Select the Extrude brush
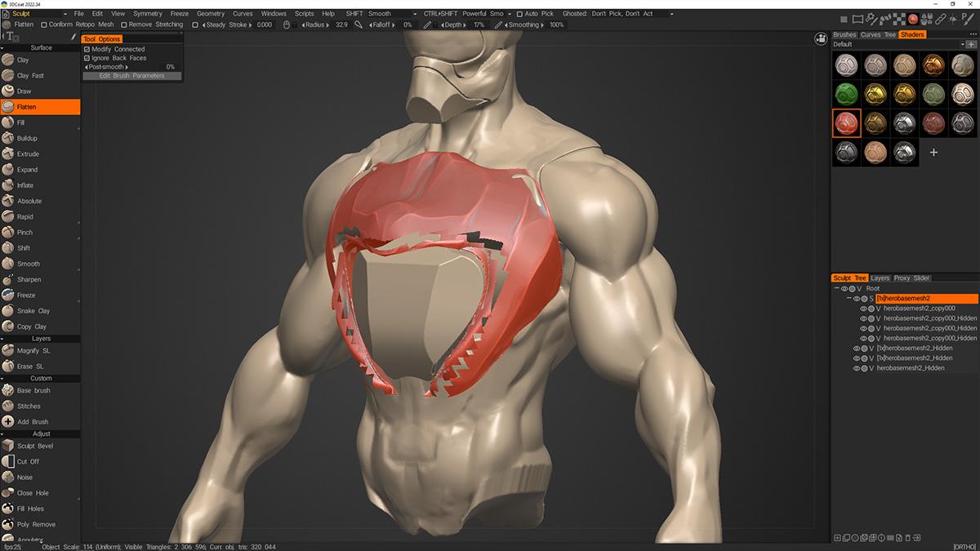The image size is (980, 551). click(40, 153)
